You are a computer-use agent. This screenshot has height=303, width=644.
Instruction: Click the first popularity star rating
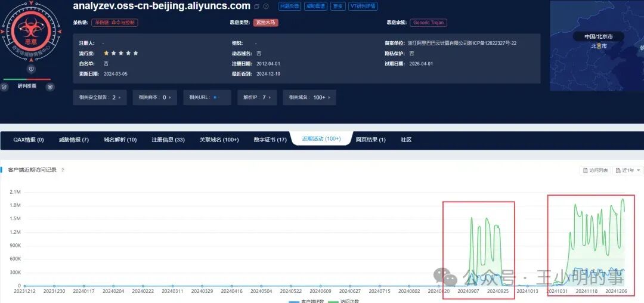click(106, 53)
